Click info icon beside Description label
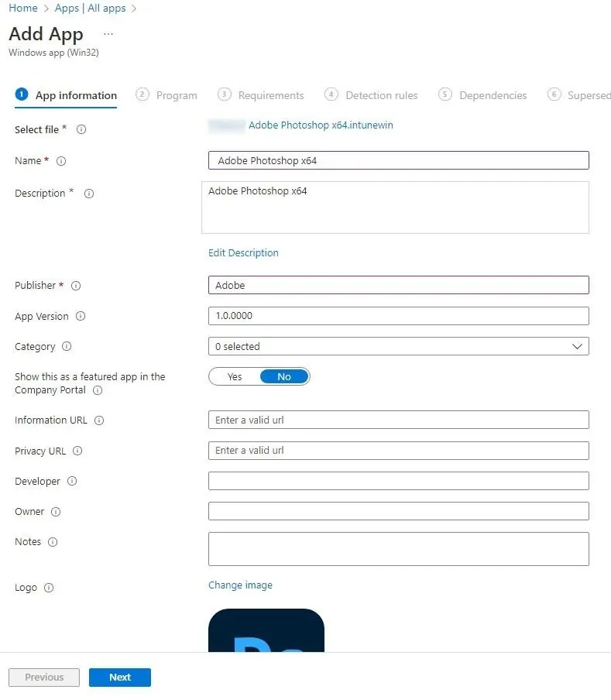The image size is (611, 700). 89,194
